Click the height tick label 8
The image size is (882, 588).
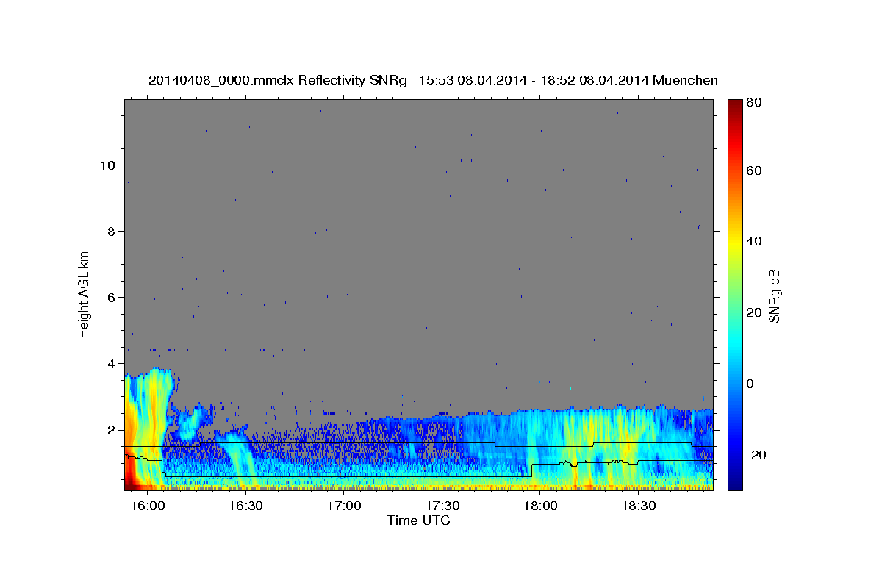click(112, 232)
